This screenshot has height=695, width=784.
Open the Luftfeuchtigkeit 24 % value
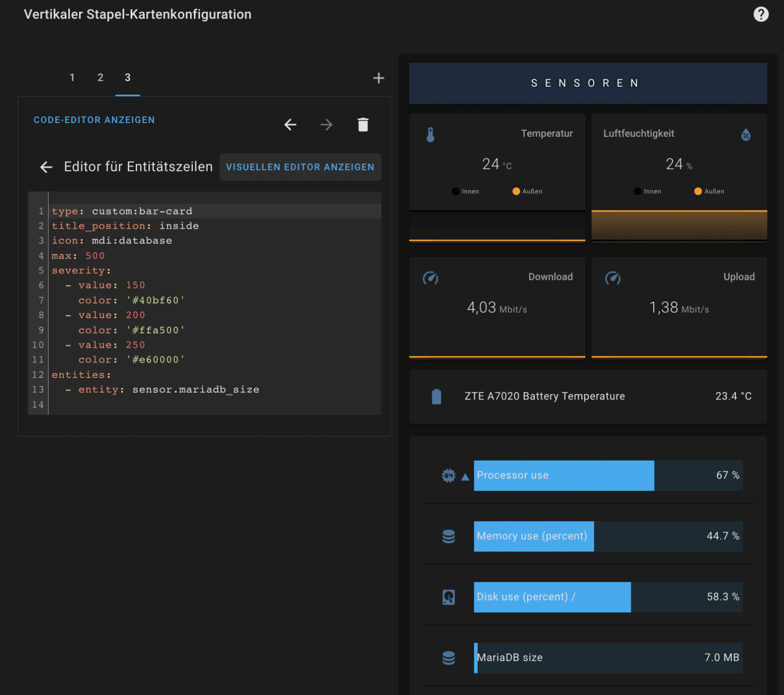679,164
